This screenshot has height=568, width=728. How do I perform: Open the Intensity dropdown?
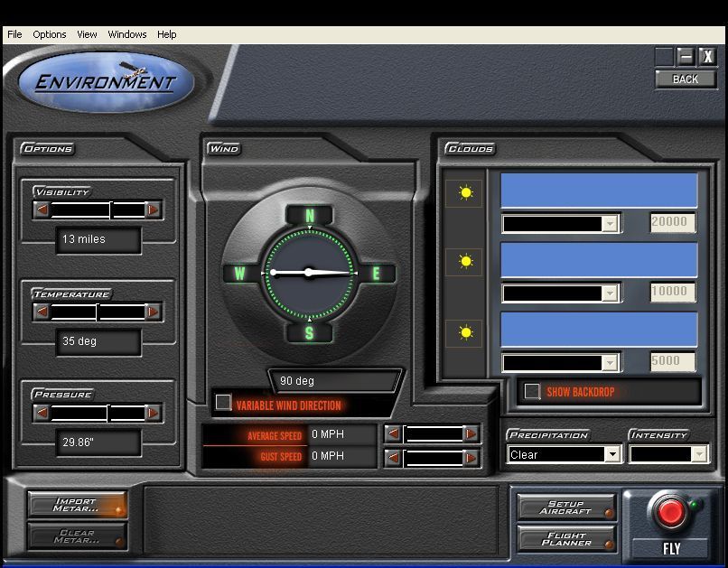(668, 454)
